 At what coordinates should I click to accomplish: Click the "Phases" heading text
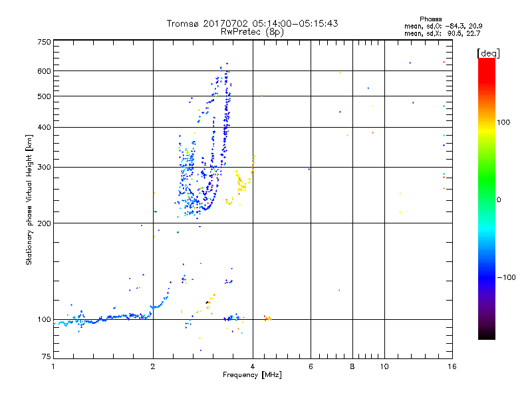click(430, 19)
